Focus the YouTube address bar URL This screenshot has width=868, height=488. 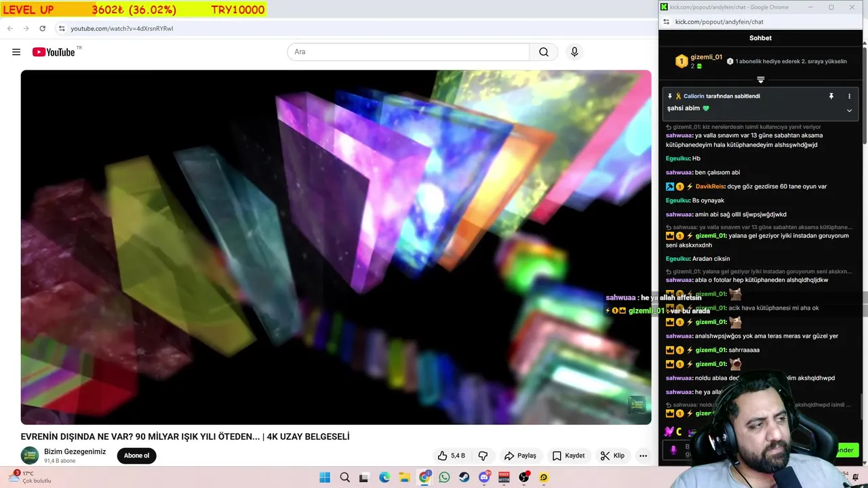pos(122,28)
